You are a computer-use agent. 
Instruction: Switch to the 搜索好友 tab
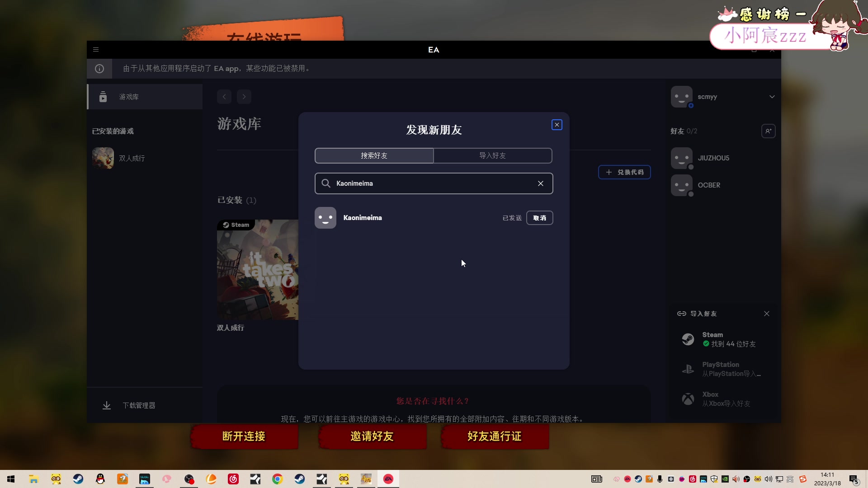(374, 155)
